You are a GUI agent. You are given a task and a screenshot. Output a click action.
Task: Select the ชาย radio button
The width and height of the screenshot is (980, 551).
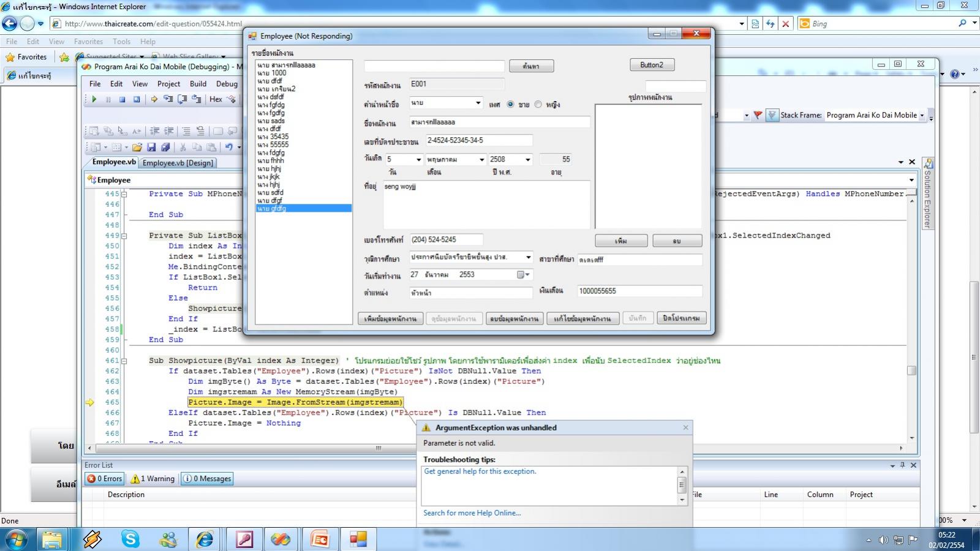(x=510, y=105)
